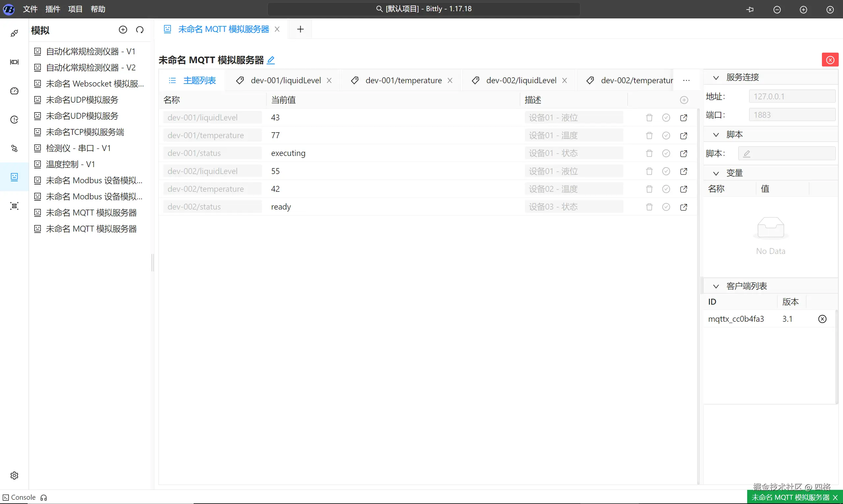Click the 脚本 edit input field
The height and width of the screenshot is (504, 843).
point(786,154)
